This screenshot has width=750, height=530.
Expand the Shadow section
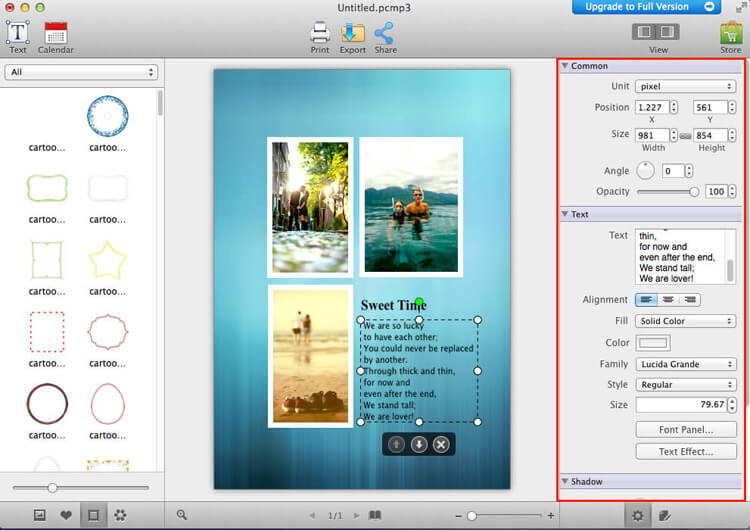tap(565, 481)
